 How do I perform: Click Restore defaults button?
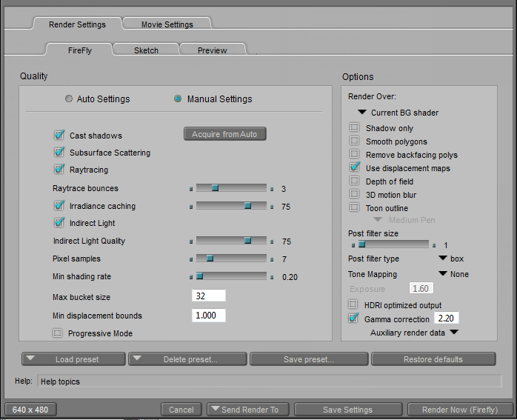pyautogui.click(x=433, y=359)
